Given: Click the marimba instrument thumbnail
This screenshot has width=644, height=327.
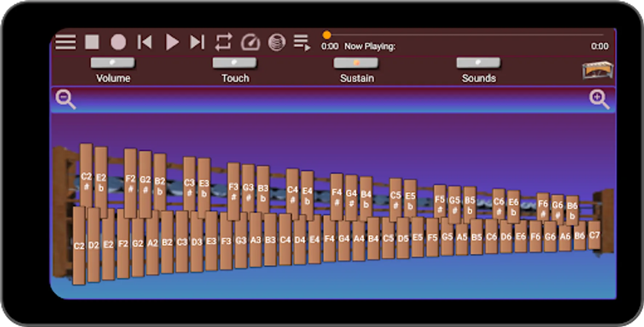Looking at the screenshot, I should point(597,70).
